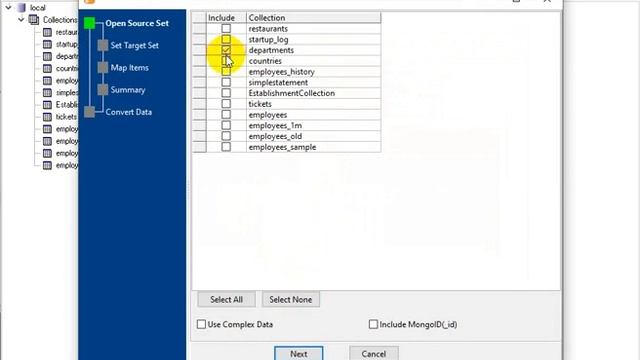Proceed with the Next button
The image size is (640, 360).
299,353
